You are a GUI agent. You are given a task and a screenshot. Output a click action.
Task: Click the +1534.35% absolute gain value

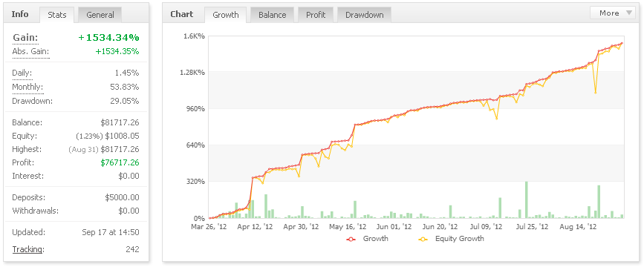tap(117, 52)
